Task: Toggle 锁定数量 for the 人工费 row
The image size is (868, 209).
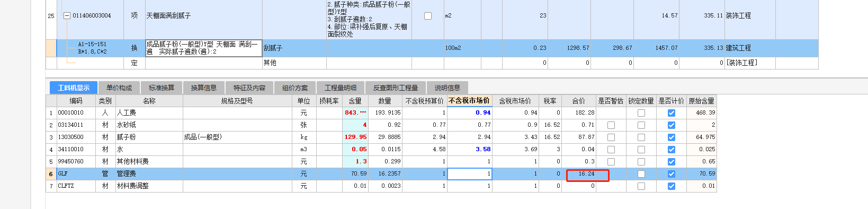Action: [641, 113]
